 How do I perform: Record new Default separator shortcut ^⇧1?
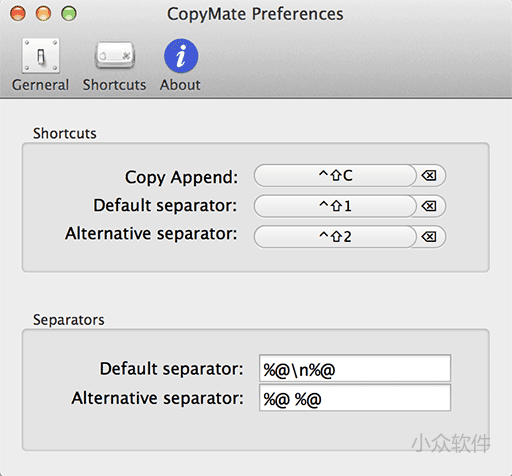click(335, 206)
